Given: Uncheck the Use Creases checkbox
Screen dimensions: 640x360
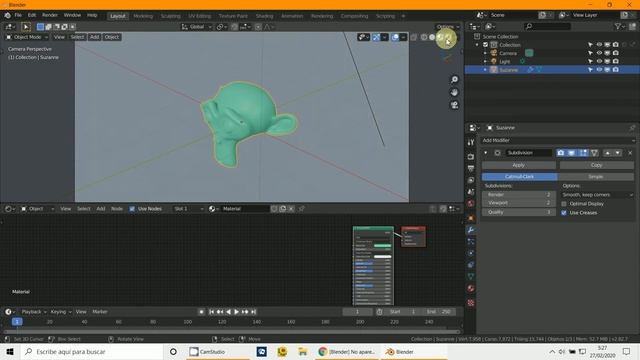Looking at the screenshot, I should click(564, 213).
